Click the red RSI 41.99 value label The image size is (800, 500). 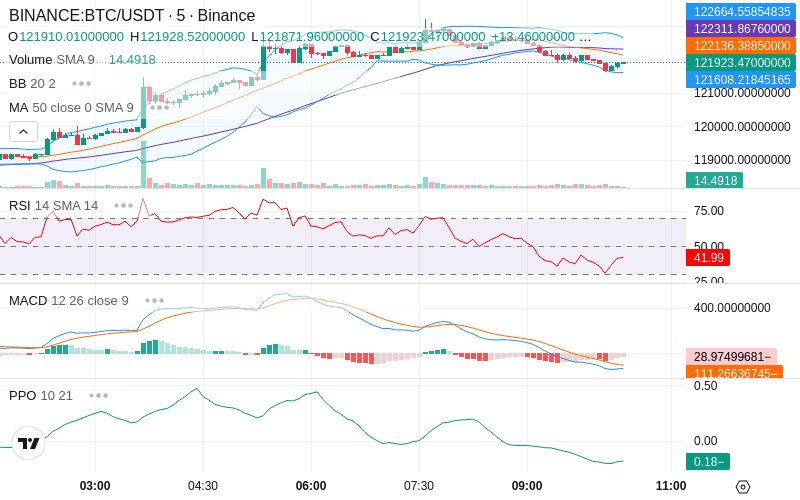pos(708,258)
